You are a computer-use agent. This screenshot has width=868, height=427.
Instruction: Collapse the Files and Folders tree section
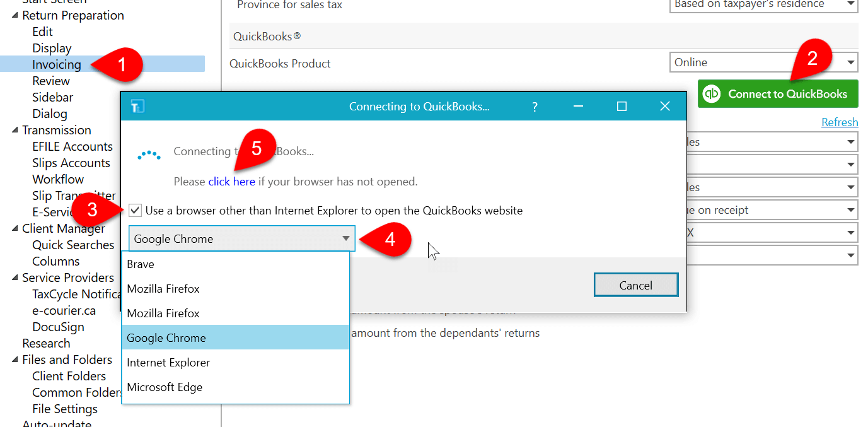tap(15, 360)
